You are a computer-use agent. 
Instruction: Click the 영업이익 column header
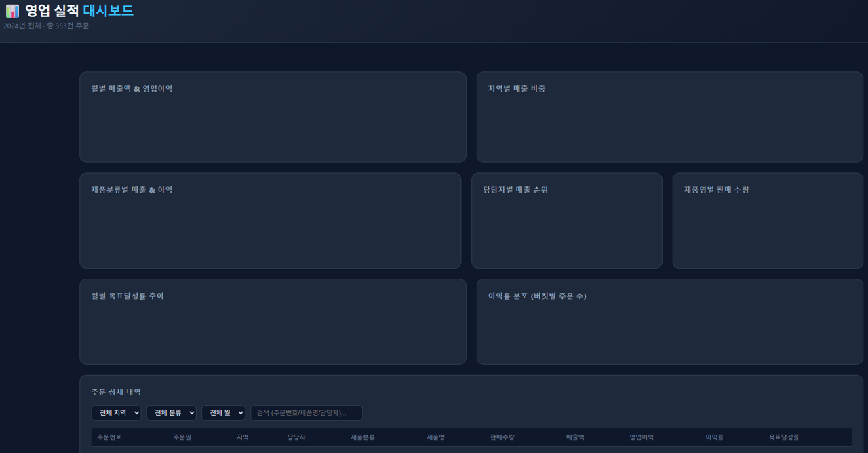pyautogui.click(x=642, y=437)
